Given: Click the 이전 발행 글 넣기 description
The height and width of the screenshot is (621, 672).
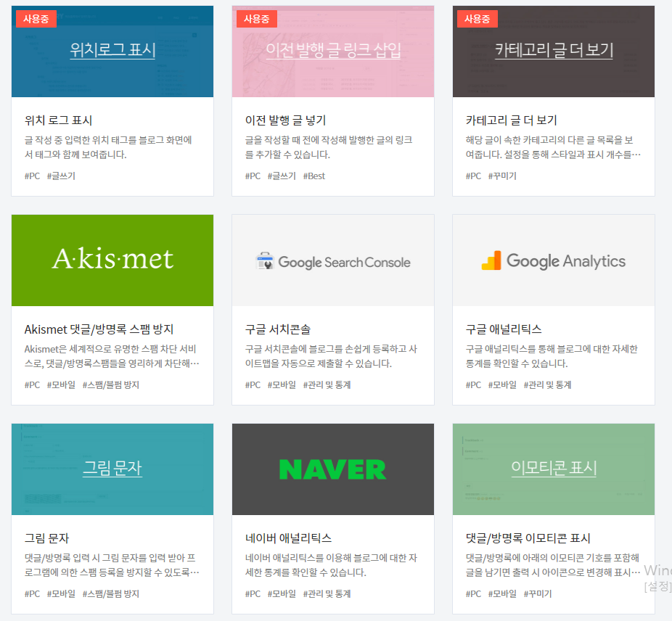Looking at the screenshot, I should tap(329, 147).
